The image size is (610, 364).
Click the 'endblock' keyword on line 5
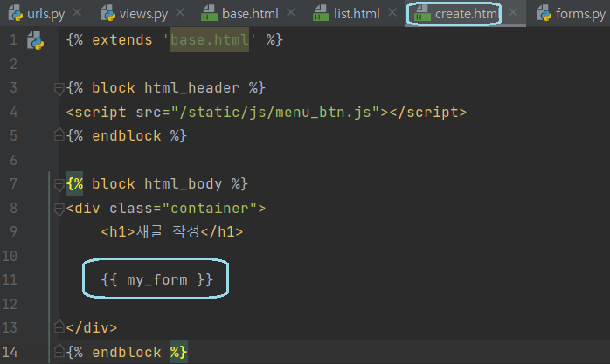(127, 136)
